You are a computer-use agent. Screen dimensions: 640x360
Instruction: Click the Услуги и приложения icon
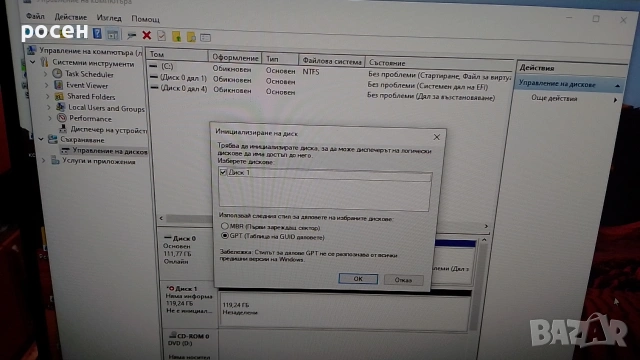point(55,160)
